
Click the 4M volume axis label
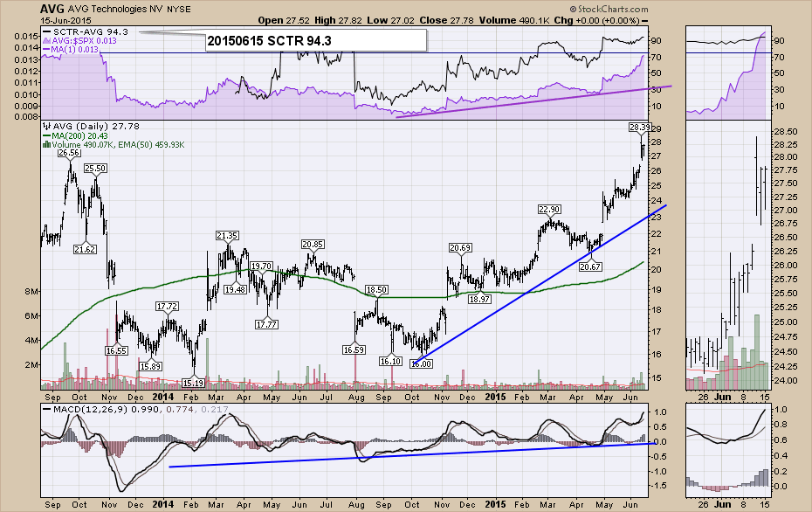tap(31, 341)
